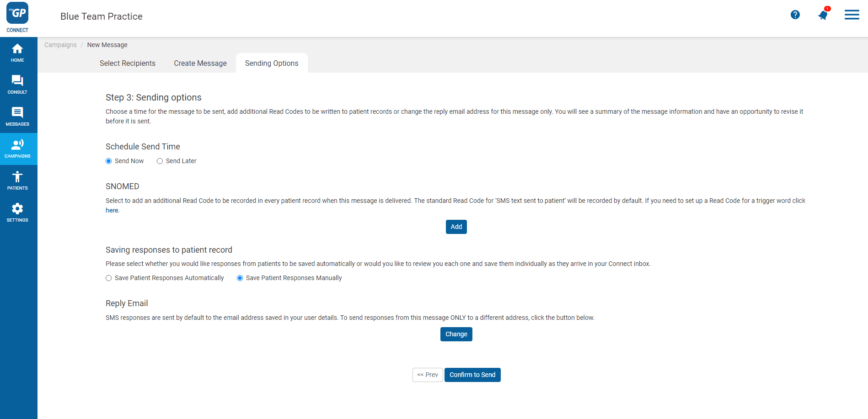Click the 'Blue Team Practice' title

[102, 16]
